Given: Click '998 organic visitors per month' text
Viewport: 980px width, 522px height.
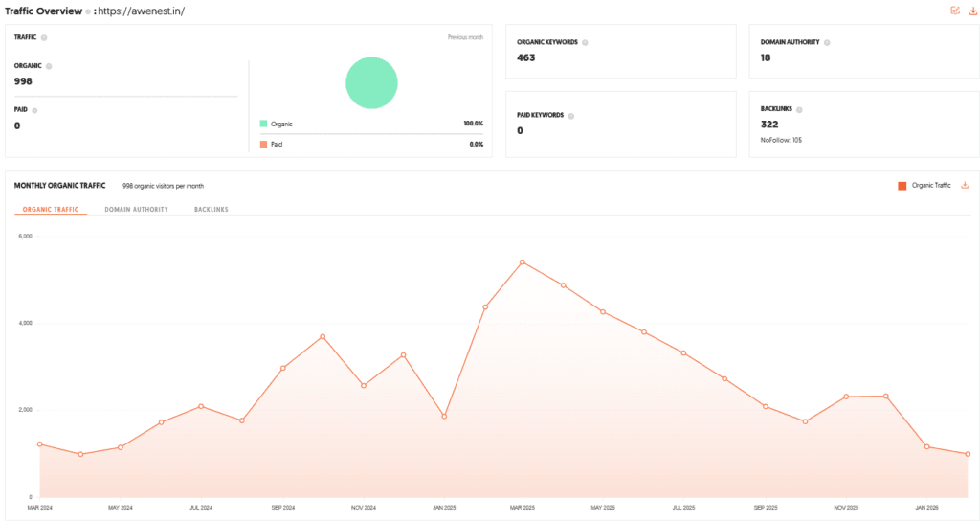Looking at the screenshot, I should 163,187.
